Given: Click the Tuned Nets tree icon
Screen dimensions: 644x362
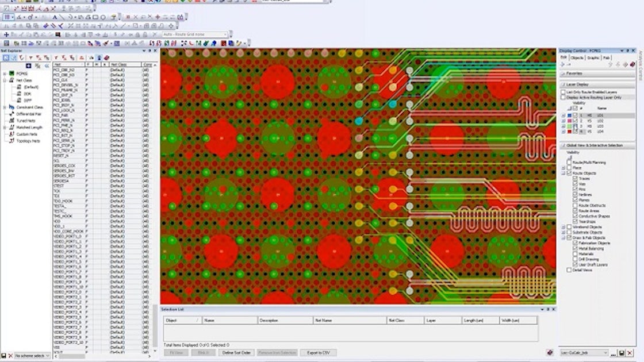Looking at the screenshot, I should (x=11, y=121).
